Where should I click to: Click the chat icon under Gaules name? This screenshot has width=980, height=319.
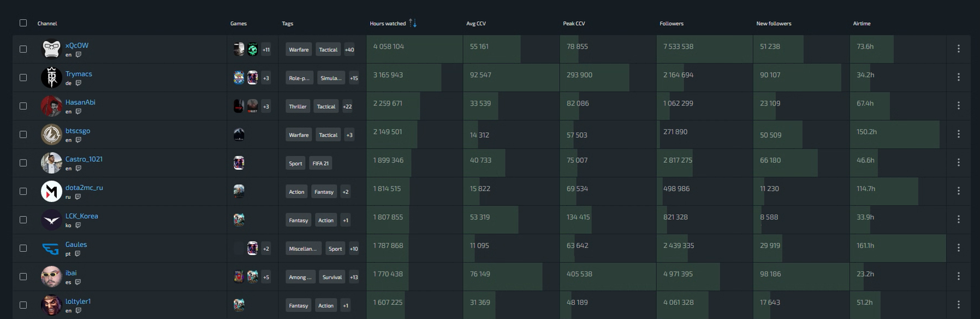click(78, 253)
